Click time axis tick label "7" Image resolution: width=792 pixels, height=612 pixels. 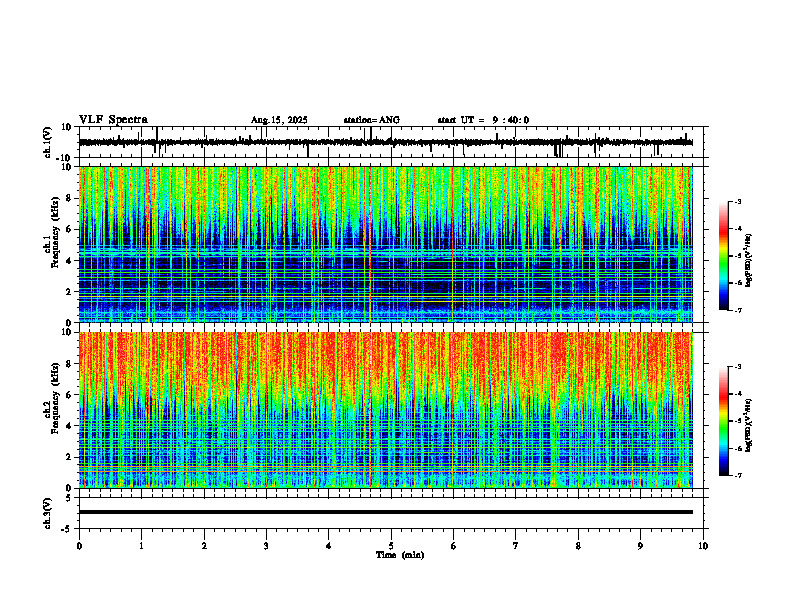(x=516, y=546)
